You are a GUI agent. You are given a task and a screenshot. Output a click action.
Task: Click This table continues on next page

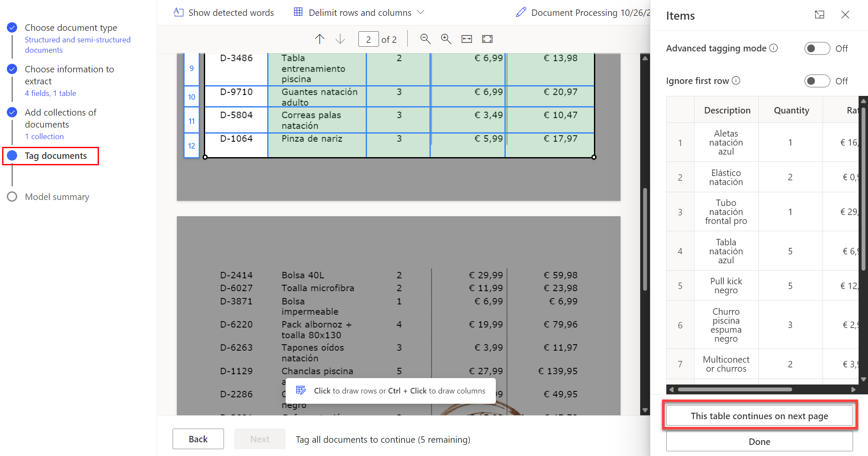coord(759,416)
